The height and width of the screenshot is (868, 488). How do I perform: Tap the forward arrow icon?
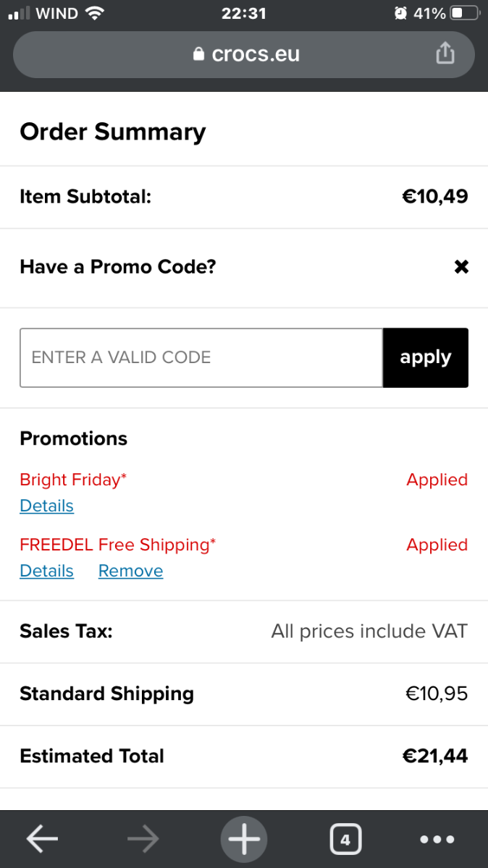(x=143, y=839)
